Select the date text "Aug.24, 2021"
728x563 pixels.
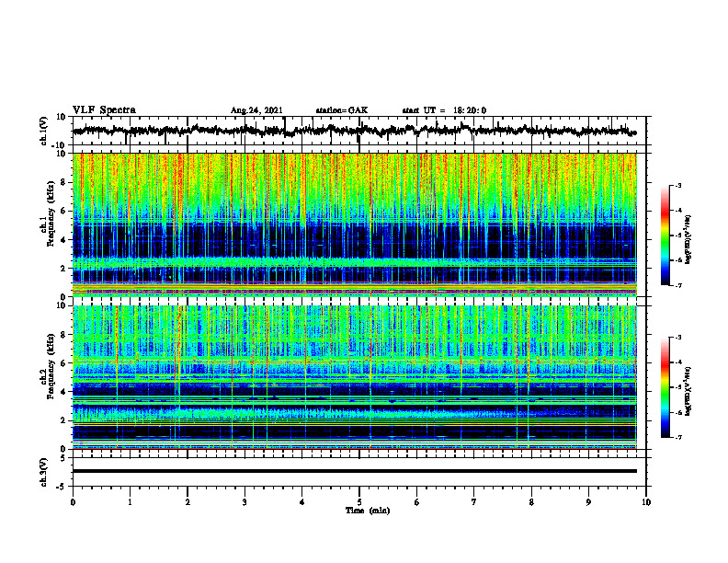tap(256, 110)
